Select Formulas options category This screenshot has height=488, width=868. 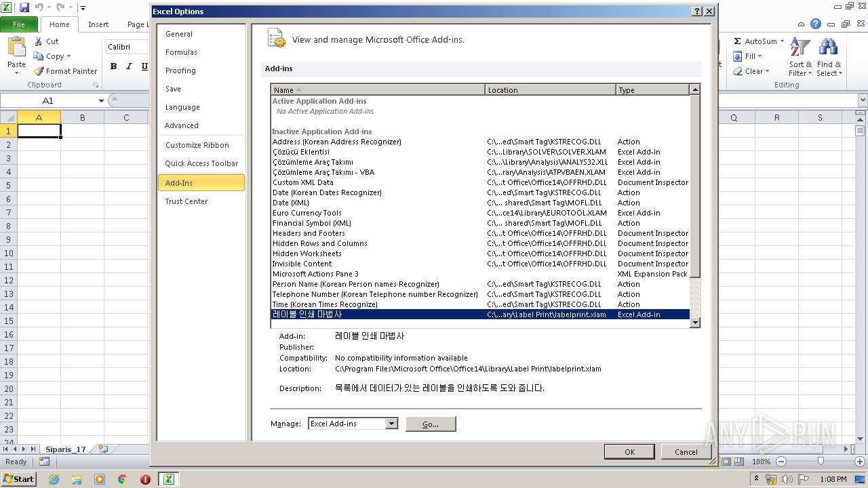point(201,52)
